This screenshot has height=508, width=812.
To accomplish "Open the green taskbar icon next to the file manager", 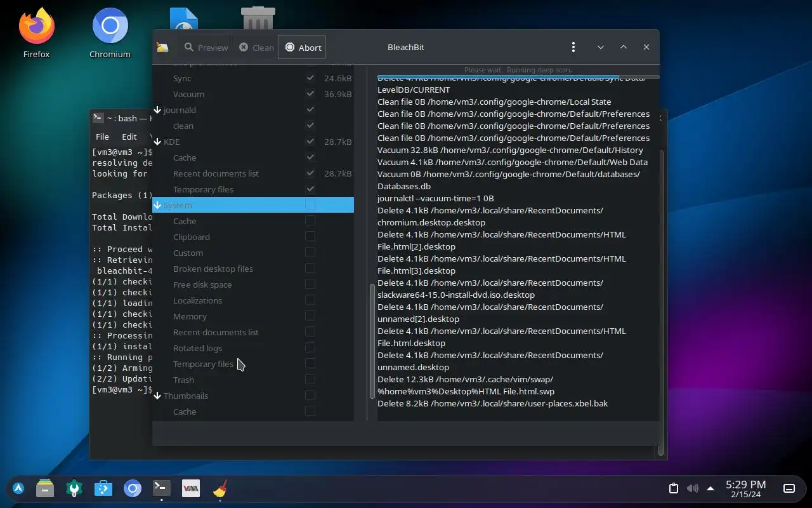I will [74, 488].
